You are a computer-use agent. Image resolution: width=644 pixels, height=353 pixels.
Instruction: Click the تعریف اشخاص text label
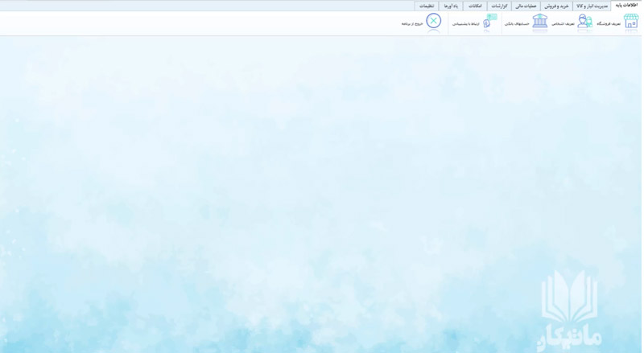point(563,24)
